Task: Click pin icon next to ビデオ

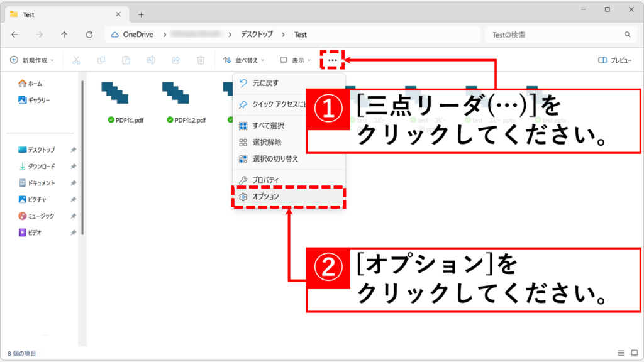Action: [73, 233]
